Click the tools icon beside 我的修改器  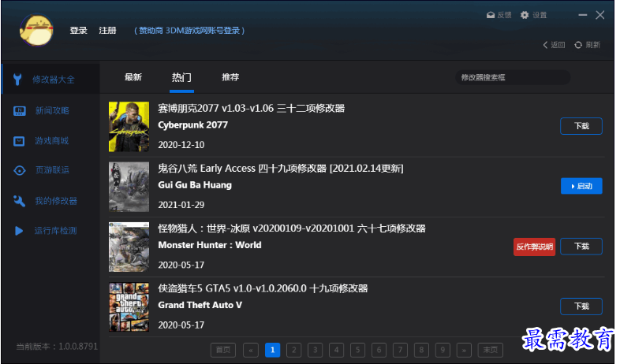[19, 201]
